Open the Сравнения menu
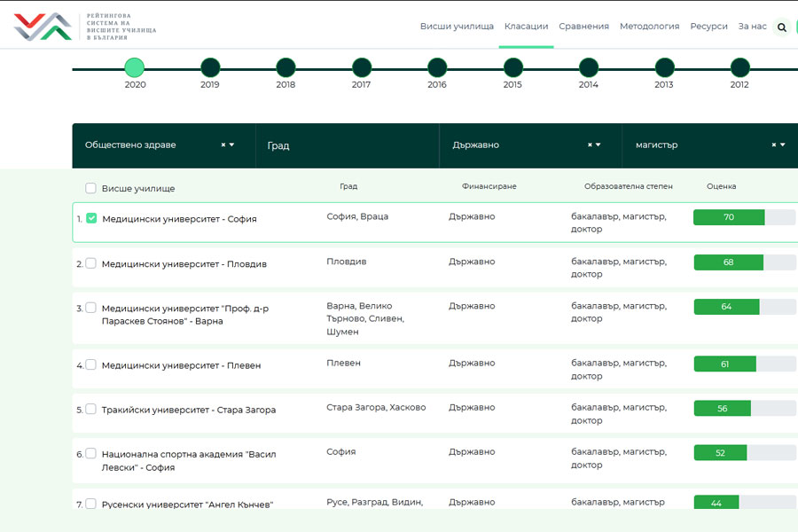The width and height of the screenshot is (798, 532). 583,27
